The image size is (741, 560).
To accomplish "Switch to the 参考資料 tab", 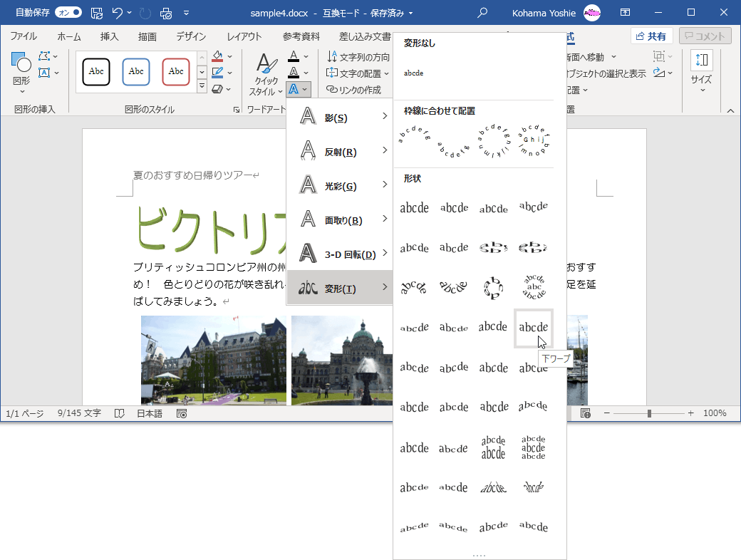I will point(301,36).
